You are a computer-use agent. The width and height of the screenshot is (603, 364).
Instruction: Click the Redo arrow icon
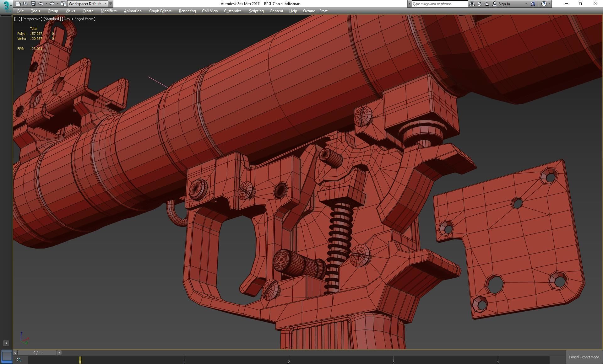(52, 4)
